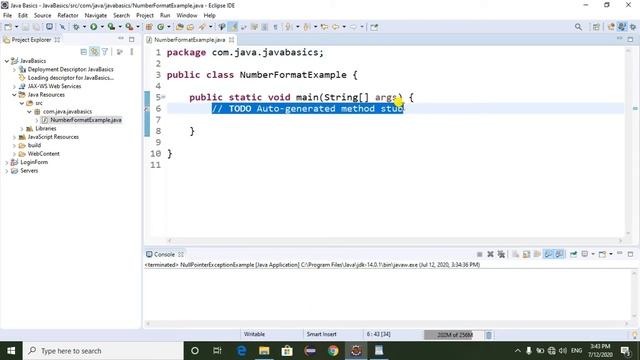Click the Back navigation arrow icon
The height and width of the screenshot is (360, 640).
click(336, 27)
